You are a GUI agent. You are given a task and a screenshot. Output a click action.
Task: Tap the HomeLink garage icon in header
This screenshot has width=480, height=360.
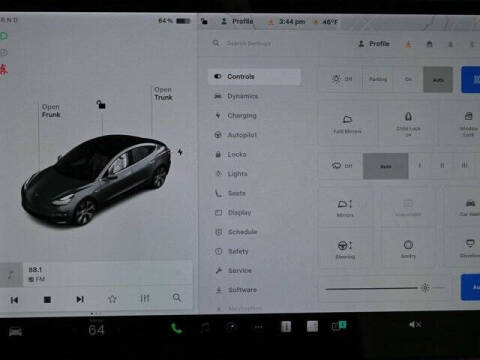click(x=429, y=44)
